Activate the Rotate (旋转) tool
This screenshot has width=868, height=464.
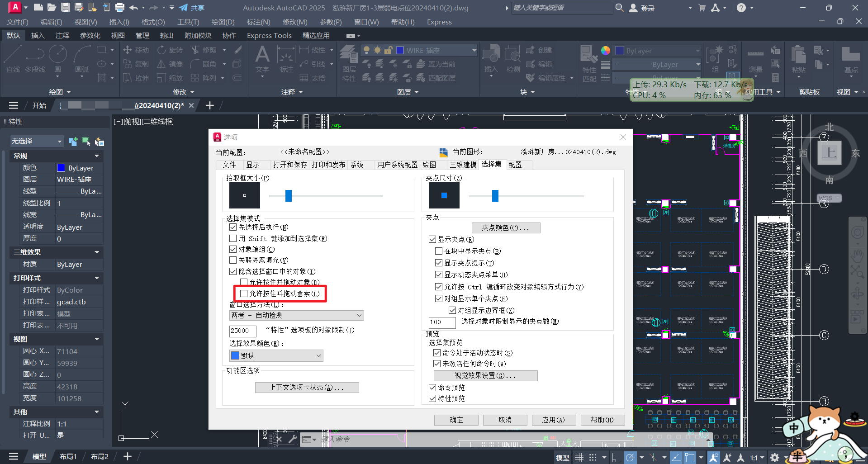point(171,50)
